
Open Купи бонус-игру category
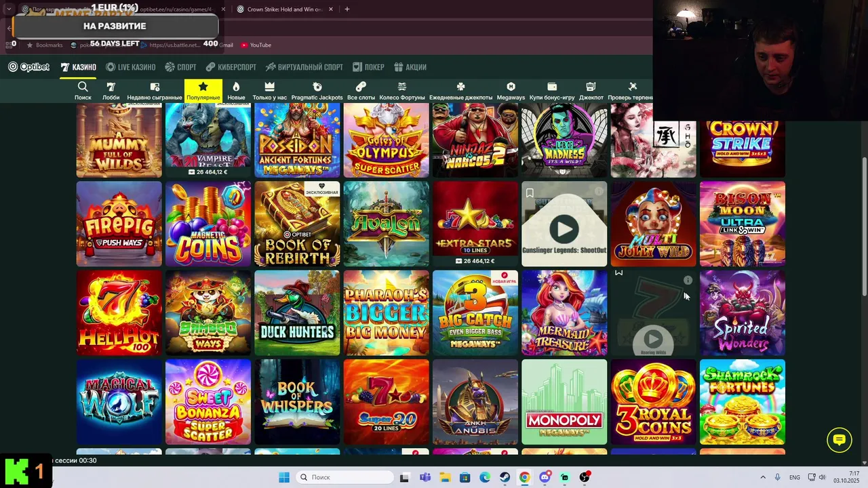coord(552,91)
